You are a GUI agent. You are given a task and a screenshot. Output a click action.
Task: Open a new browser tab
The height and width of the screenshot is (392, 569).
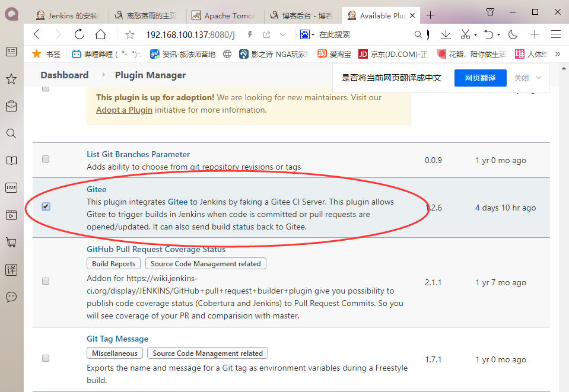(430, 15)
